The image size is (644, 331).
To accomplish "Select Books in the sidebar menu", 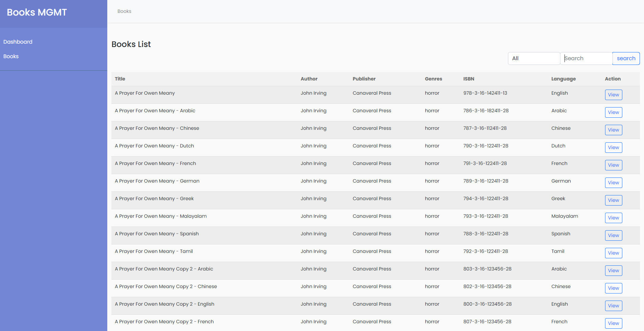I will click(x=10, y=56).
